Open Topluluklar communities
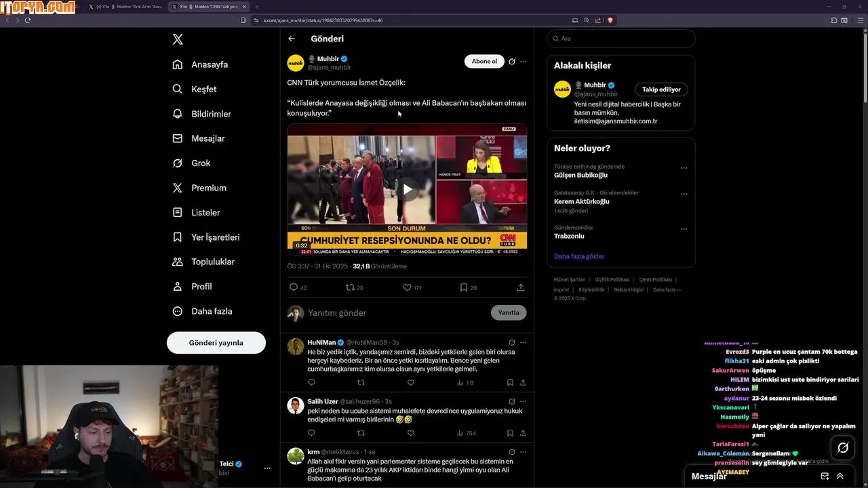Viewport: 868px width, 488px height. 203,262
